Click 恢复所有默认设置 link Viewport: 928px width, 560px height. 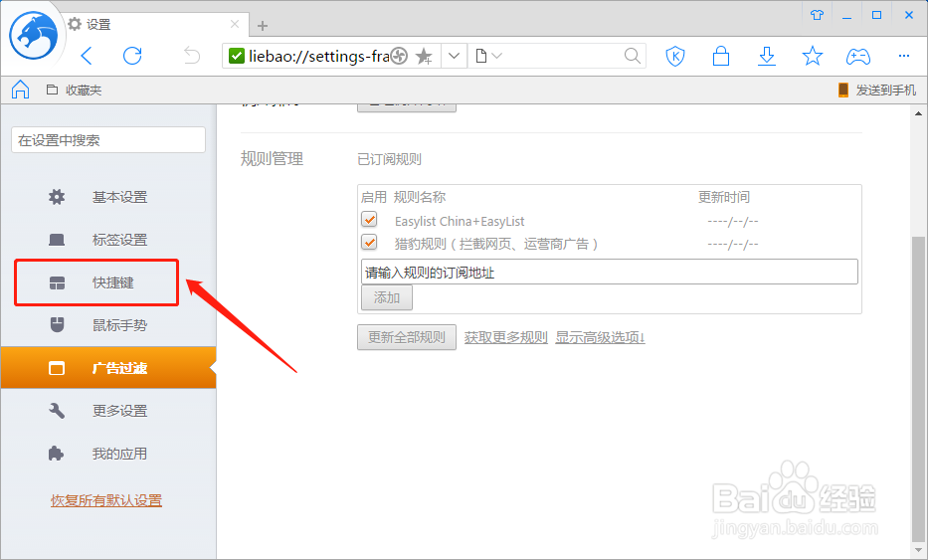106,500
